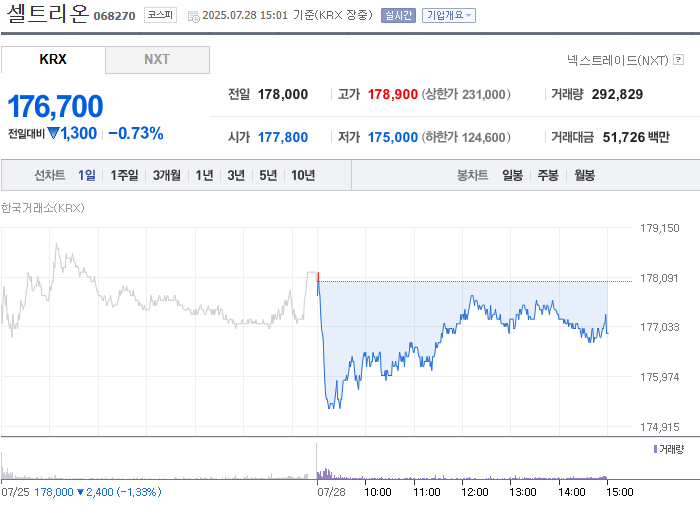700x505 pixels.
Task: Click the 179,150 y-axis label
Action: pos(660,228)
